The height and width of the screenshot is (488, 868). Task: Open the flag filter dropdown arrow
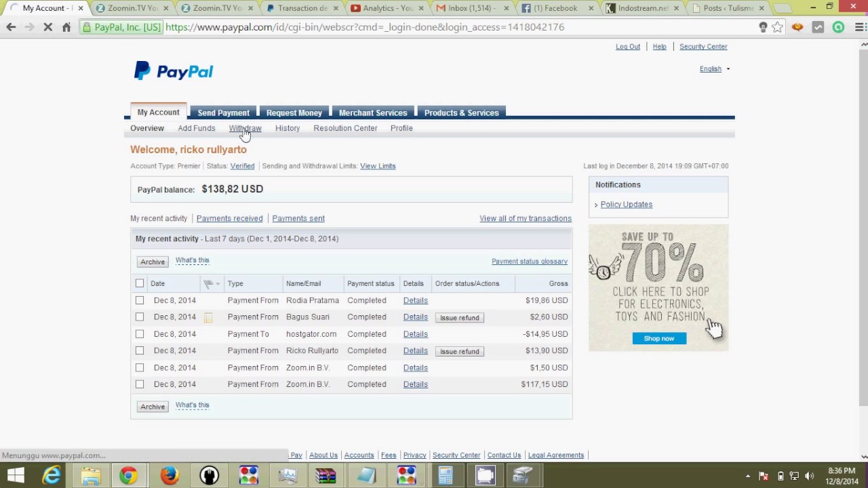pos(218,283)
